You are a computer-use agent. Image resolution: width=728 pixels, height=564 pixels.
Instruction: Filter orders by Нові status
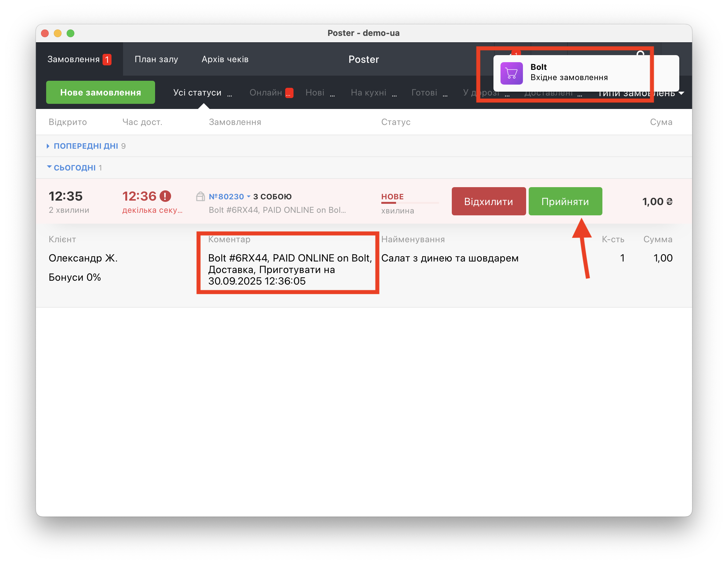click(315, 93)
